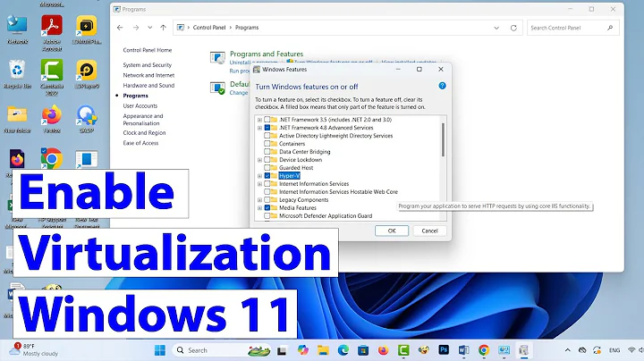Image resolution: width=644 pixels, height=361 pixels.
Task: Expand the Media Features node
Action: tap(259, 208)
